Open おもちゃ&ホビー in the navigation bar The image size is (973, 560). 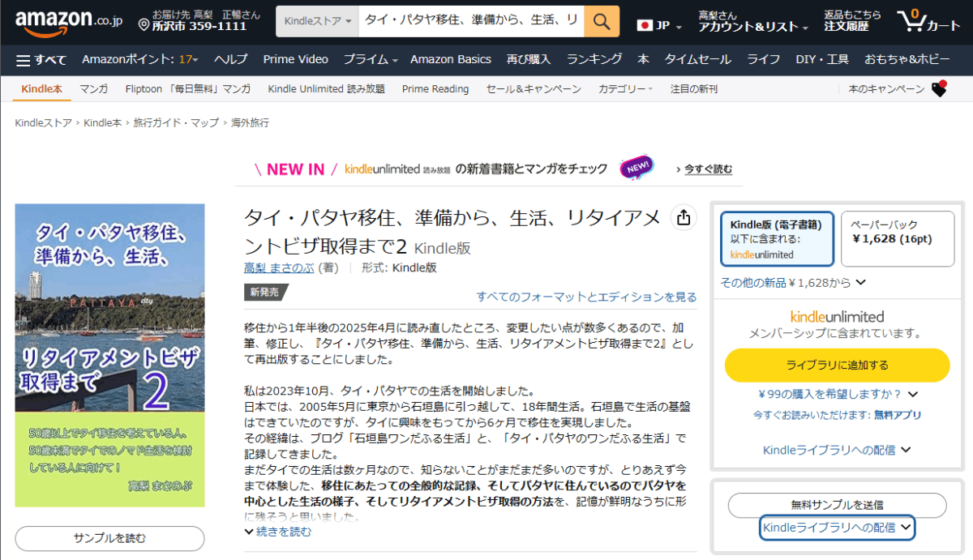pyautogui.click(x=907, y=59)
